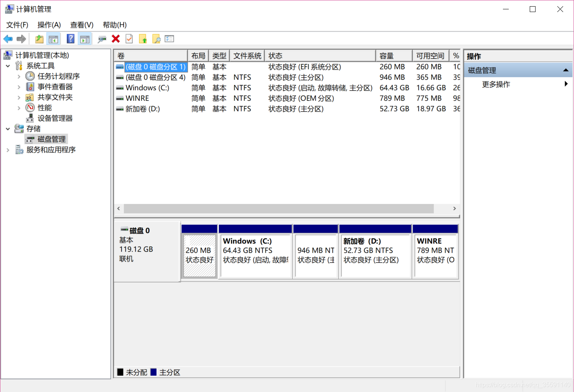Open the 更多操作 submenu arrow
This screenshot has width=574, height=392.
pos(566,84)
